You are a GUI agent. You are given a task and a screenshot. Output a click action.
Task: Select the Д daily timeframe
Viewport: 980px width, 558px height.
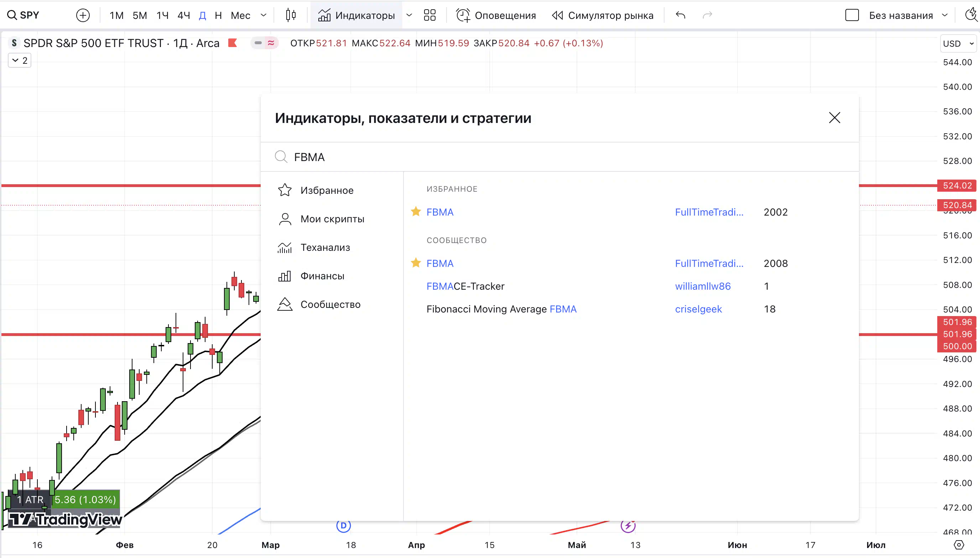203,15
